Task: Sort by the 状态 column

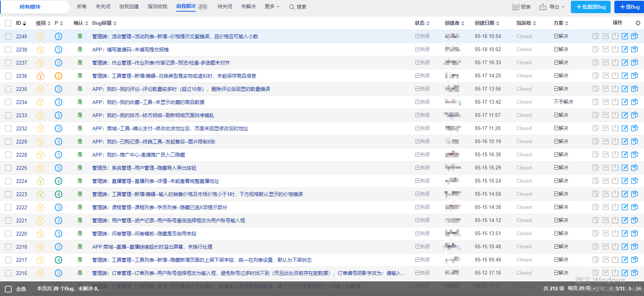Action: point(422,23)
